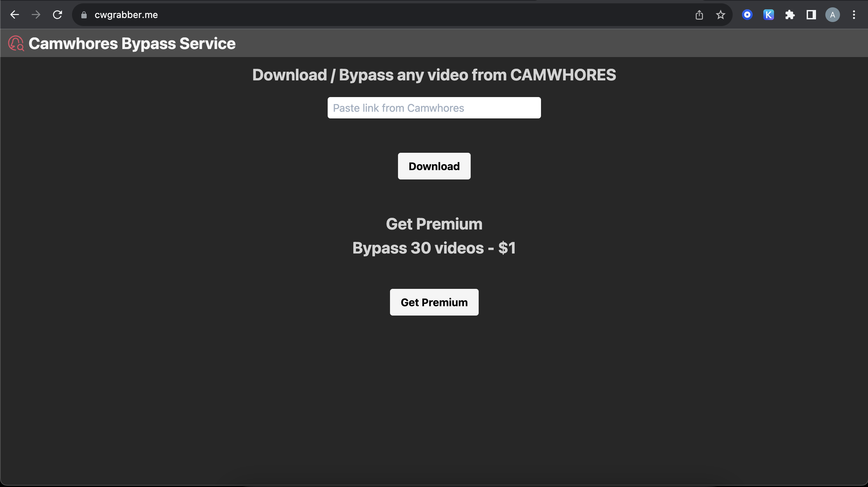Click the browser extensions puzzle icon
This screenshot has height=487, width=868.
pos(789,15)
